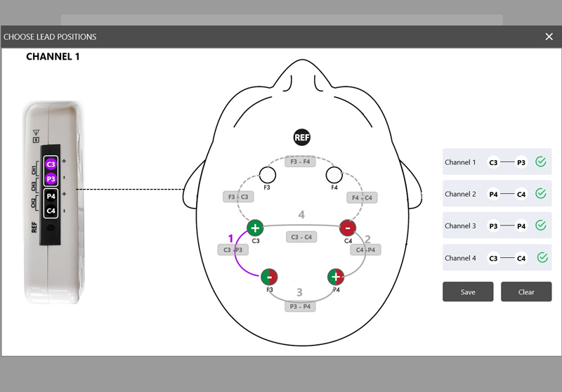Click the empty F4 electrode circle

coord(334,174)
